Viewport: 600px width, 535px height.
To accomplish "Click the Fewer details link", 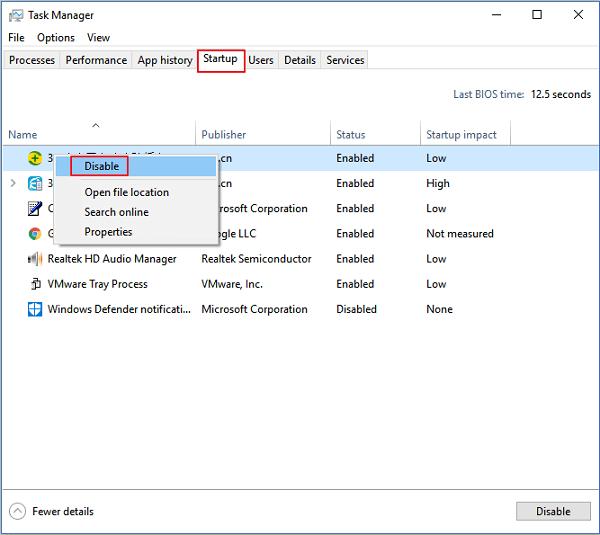I will [x=63, y=511].
